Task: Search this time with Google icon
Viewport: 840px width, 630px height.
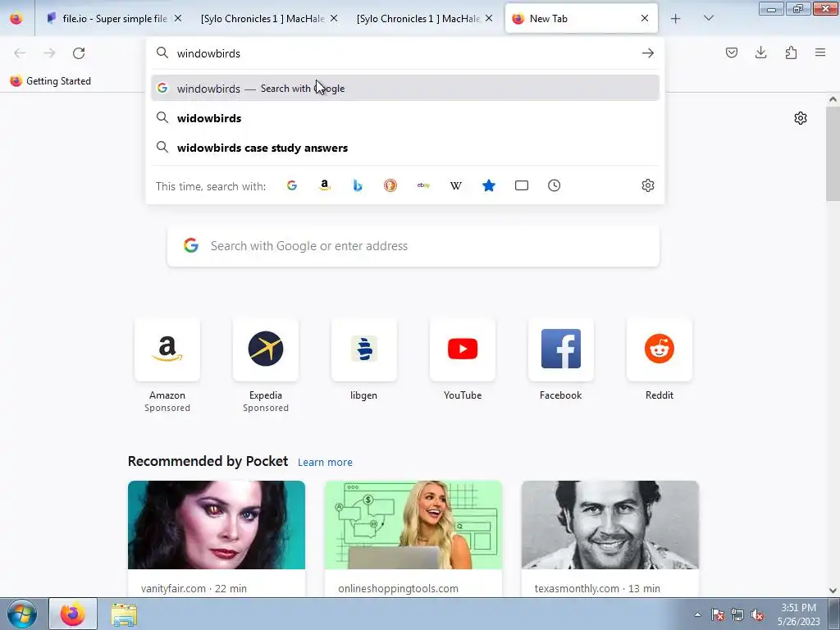Action: coord(292,185)
